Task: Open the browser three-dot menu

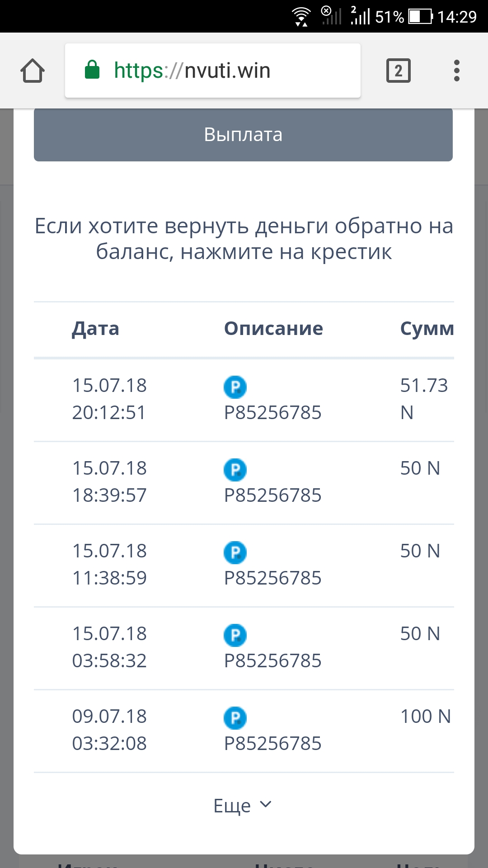Action: pos(456,71)
